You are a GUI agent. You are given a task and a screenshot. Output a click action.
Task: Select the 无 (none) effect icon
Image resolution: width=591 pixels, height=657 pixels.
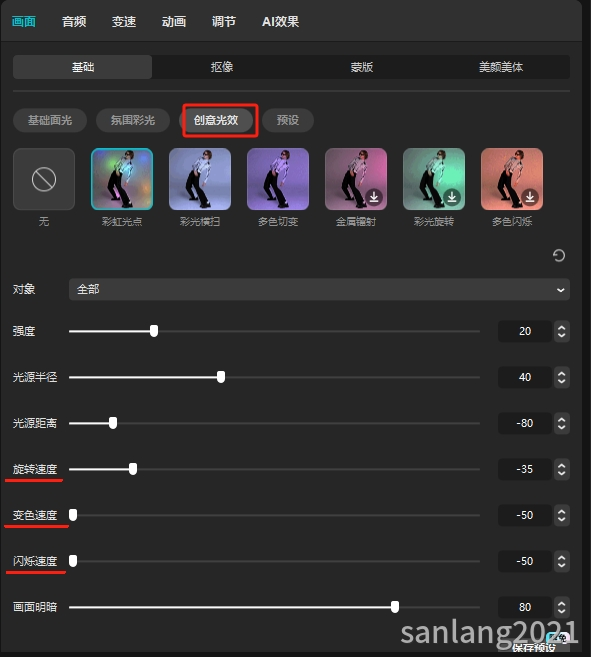(44, 179)
